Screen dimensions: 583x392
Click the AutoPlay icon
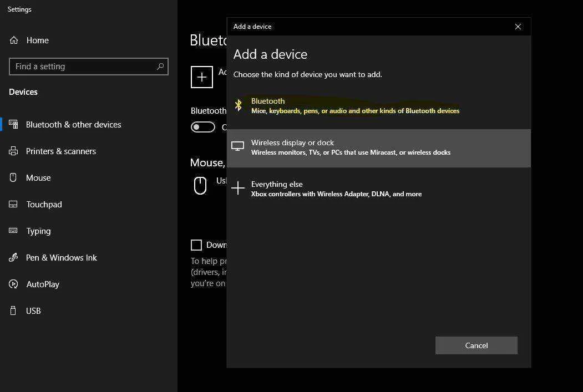13,284
